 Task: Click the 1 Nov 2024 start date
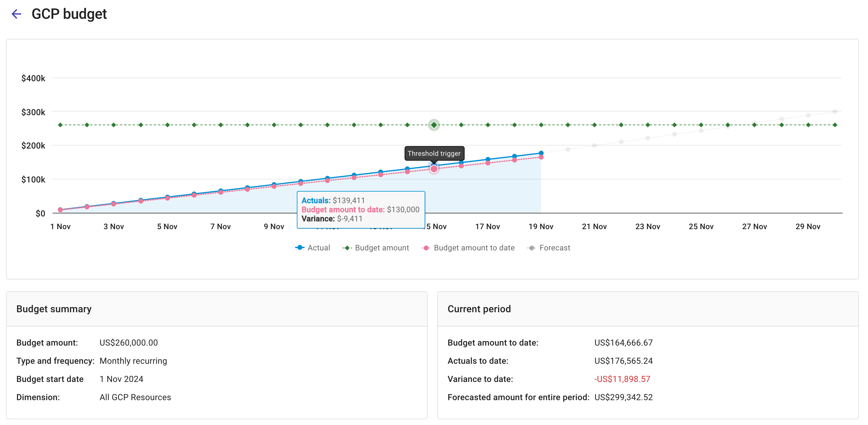pos(122,379)
